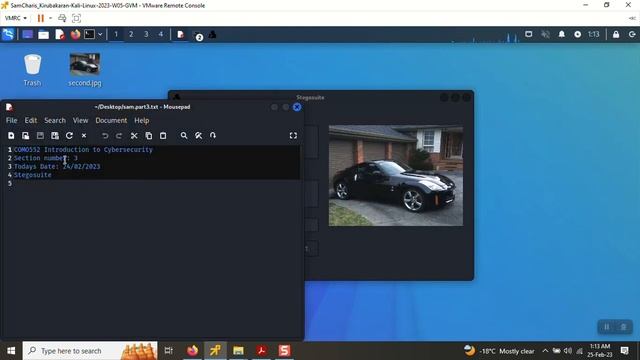This screenshot has height=360, width=640.
Task: Open the file manager from Kali panel
Action: click(x=43, y=35)
